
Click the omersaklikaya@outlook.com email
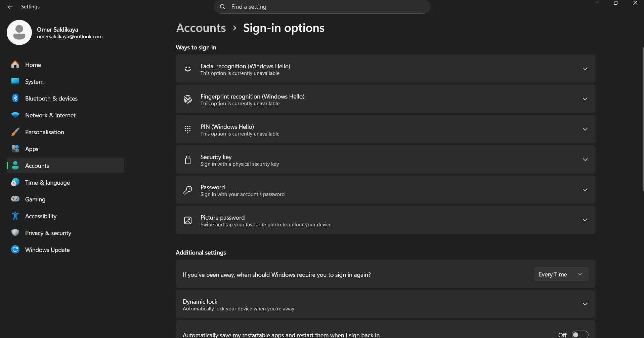click(70, 37)
